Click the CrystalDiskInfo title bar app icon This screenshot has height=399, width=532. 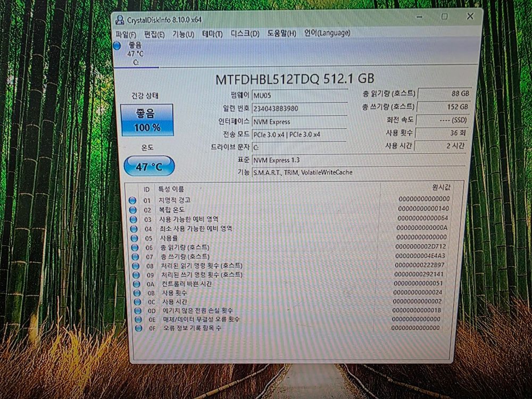coord(119,20)
